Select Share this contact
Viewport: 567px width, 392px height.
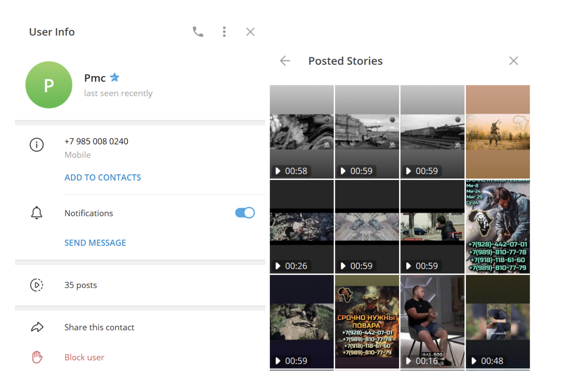click(x=99, y=327)
